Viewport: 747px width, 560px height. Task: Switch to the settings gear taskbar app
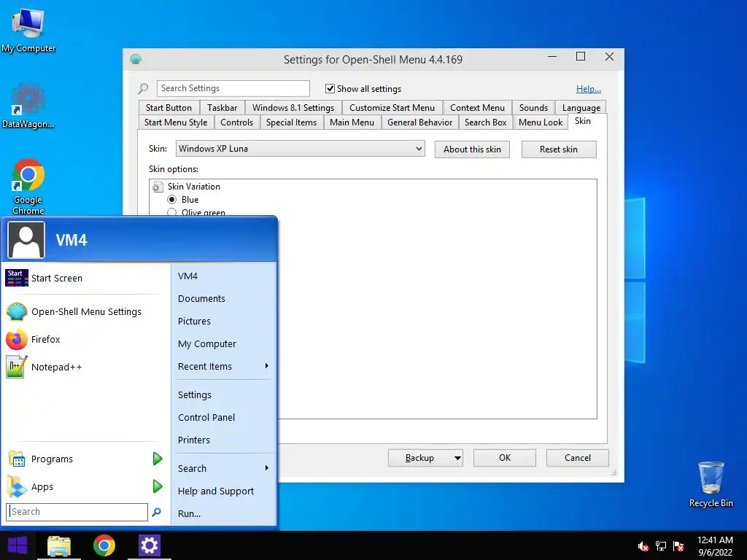(x=149, y=545)
